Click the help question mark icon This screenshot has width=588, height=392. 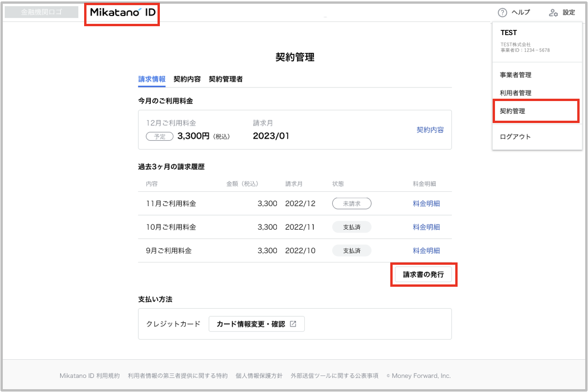tap(502, 13)
